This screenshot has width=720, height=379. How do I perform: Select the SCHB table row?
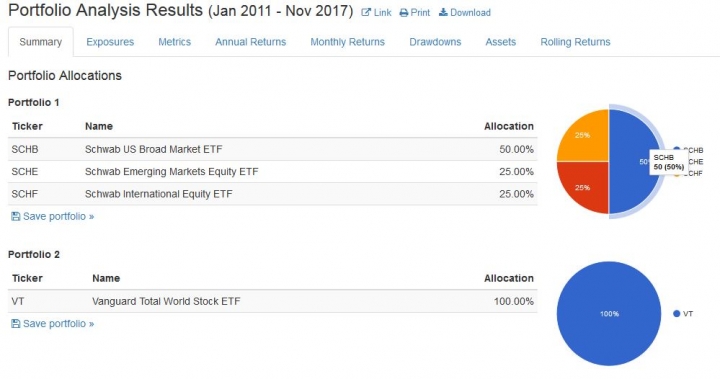273,149
